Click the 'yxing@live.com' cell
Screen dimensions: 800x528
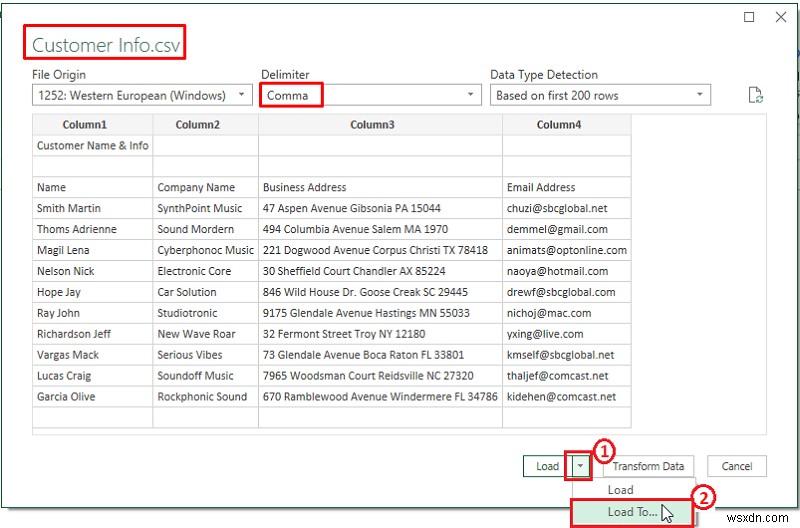[567, 334]
